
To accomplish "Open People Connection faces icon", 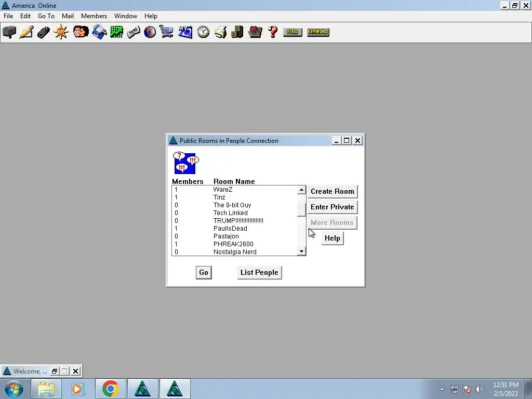I will point(81,32).
